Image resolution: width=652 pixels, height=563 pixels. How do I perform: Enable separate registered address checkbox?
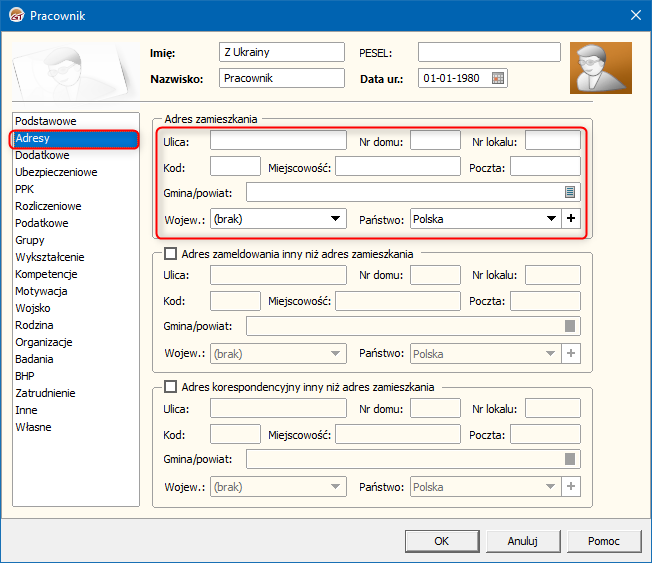(x=170, y=254)
